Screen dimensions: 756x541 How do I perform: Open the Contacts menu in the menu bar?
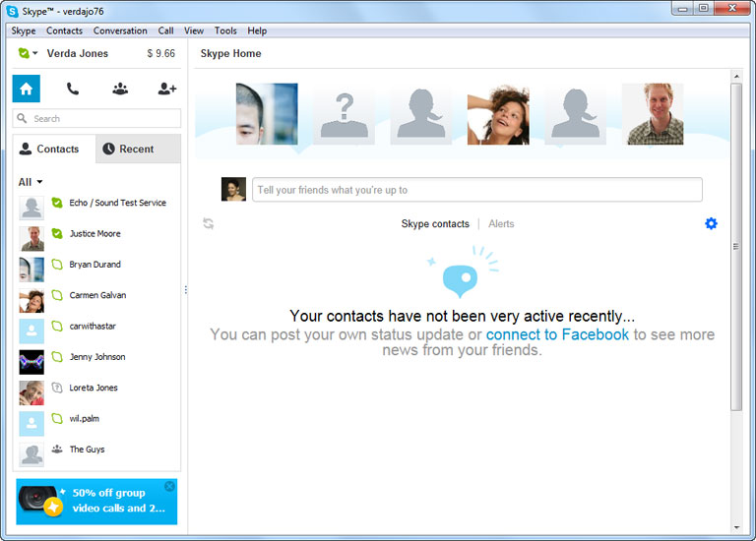click(64, 30)
